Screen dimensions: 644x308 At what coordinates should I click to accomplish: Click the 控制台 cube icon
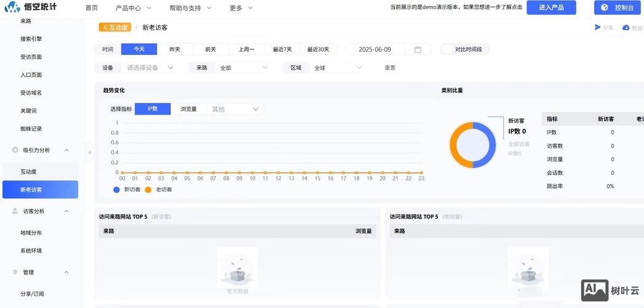(604, 8)
